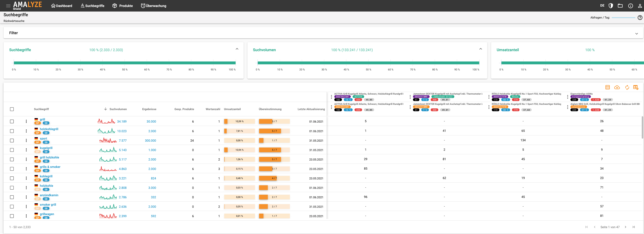The height and width of the screenshot is (234, 644).
Task: Open row options menu for kohlegrill
Action: [26, 178]
